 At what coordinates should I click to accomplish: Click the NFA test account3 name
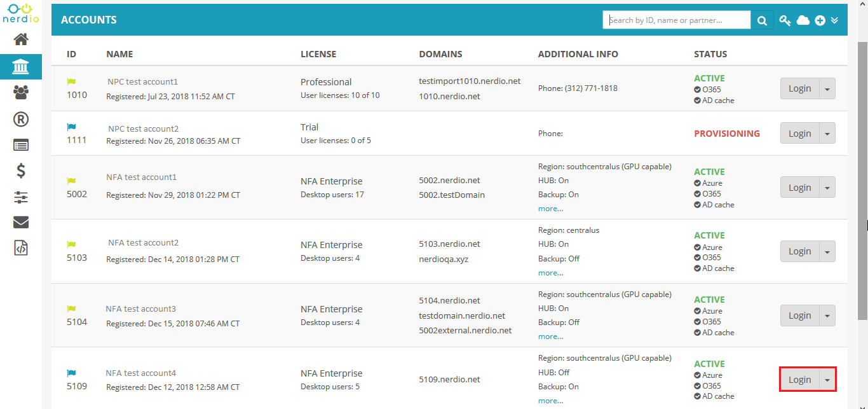click(x=140, y=309)
